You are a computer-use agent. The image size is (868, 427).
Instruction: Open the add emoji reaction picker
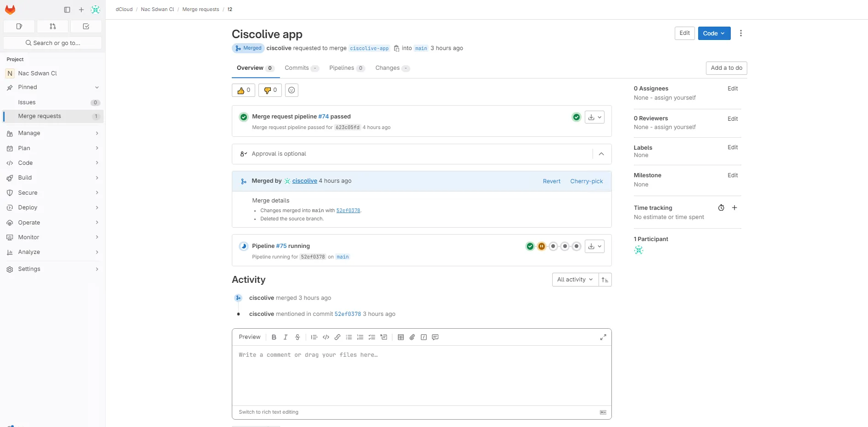point(291,90)
